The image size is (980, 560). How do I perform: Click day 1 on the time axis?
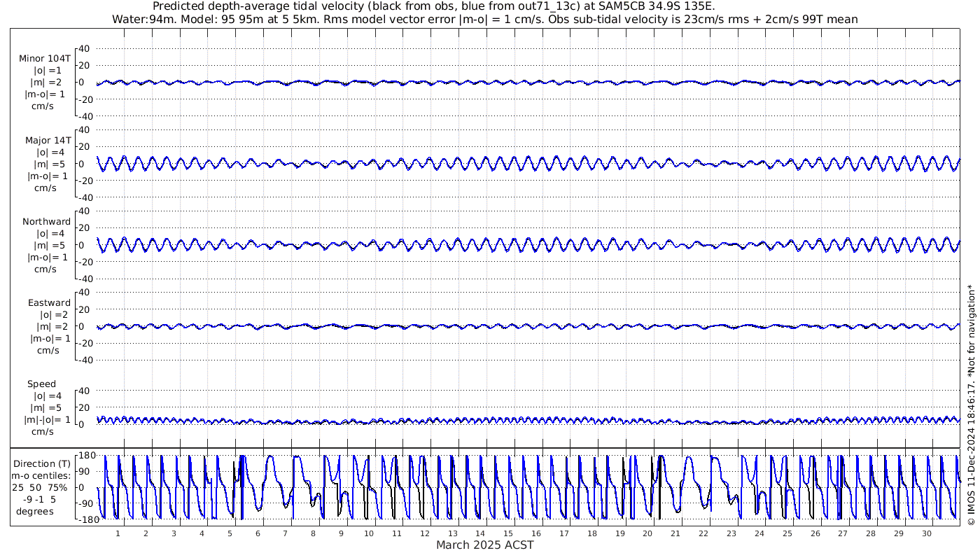point(118,533)
